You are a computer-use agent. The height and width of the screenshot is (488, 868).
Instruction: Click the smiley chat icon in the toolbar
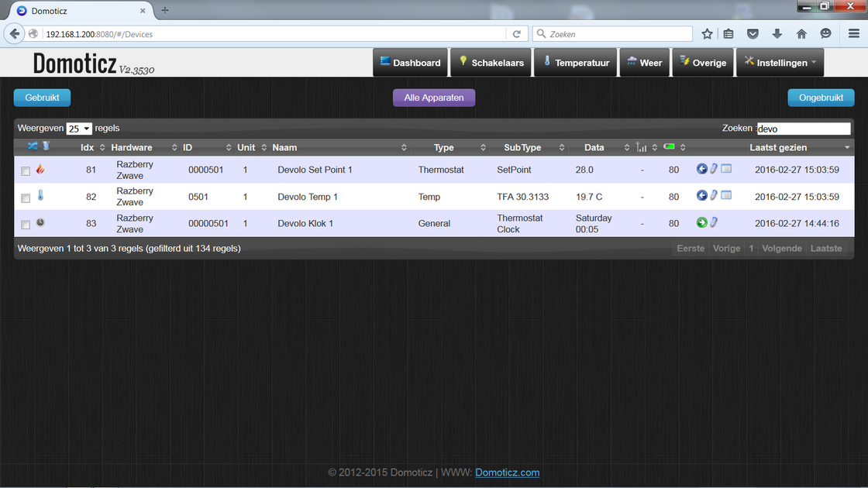click(x=826, y=34)
